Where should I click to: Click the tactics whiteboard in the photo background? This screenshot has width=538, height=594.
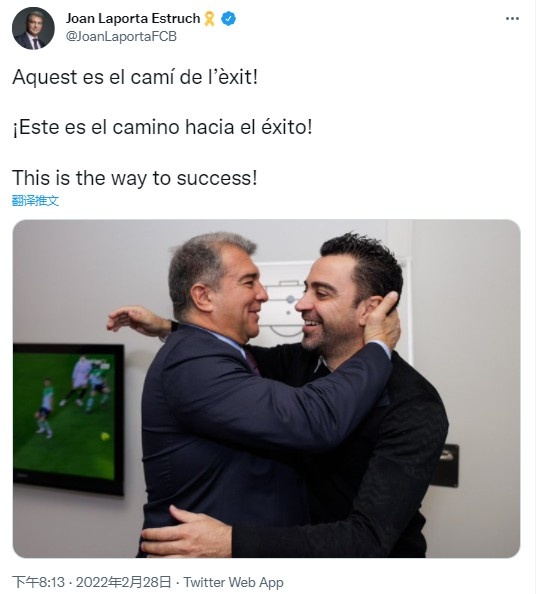(284, 299)
